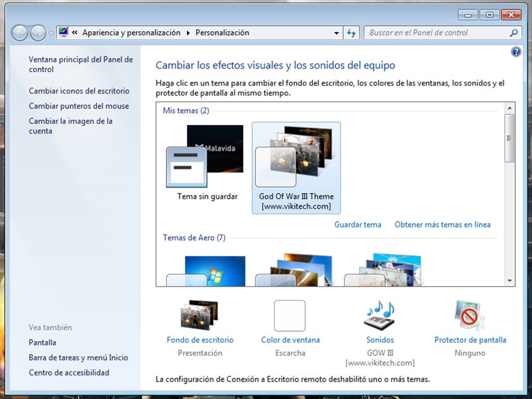532x399 pixels.
Task: Click the theme list scroll up arrow
Action: point(509,108)
